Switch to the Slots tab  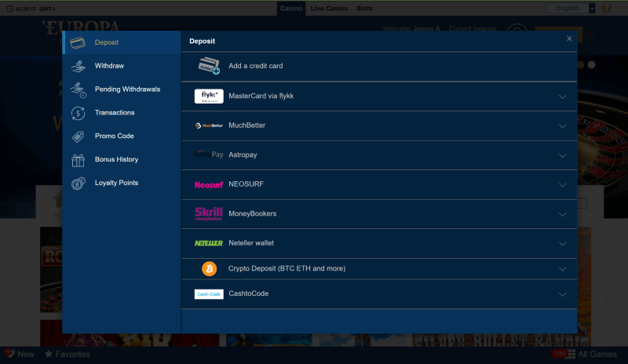[364, 9]
